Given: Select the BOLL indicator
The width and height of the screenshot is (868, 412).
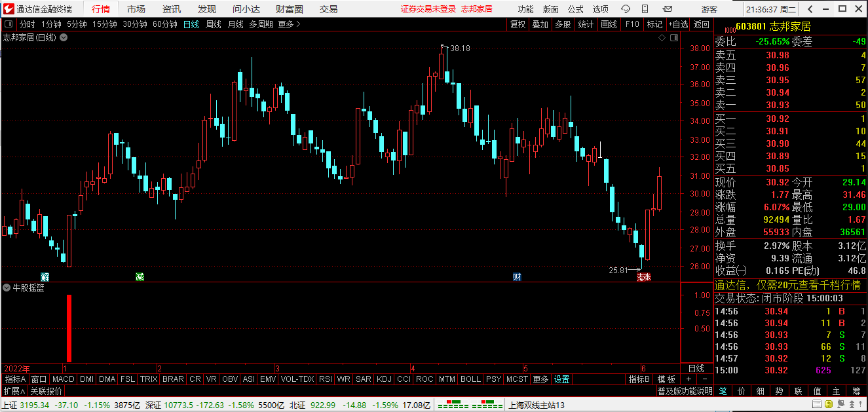Looking at the screenshot, I should pos(470,379).
